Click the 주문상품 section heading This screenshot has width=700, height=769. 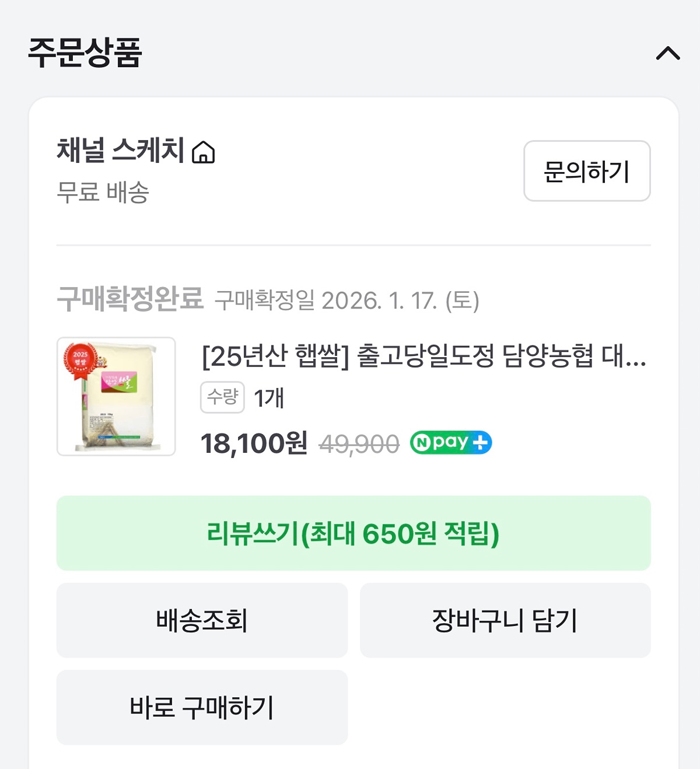tap(85, 53)
